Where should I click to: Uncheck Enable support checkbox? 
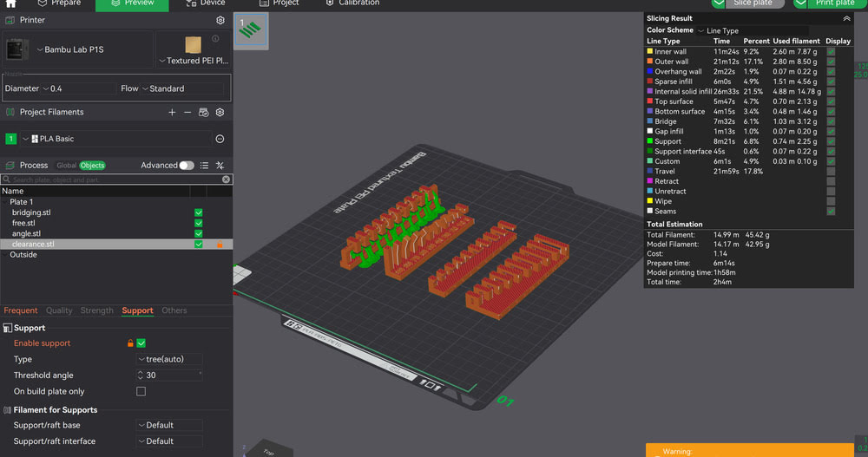[x=141, y=343]
